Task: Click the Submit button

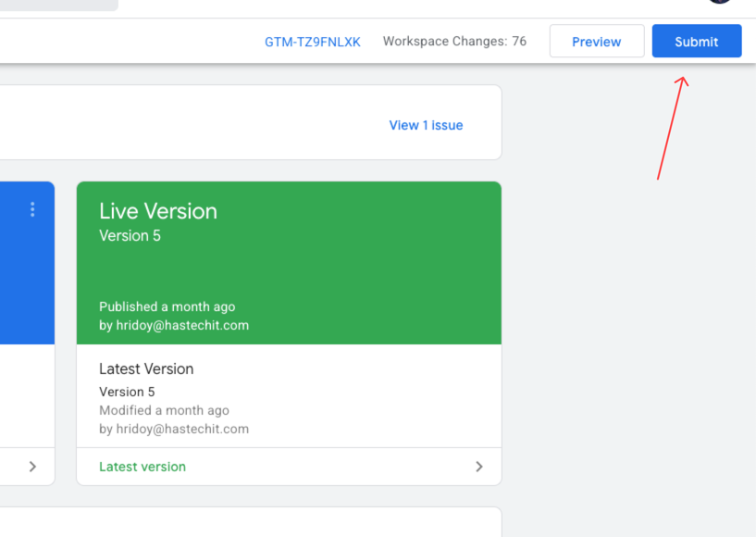Action: 696,41
